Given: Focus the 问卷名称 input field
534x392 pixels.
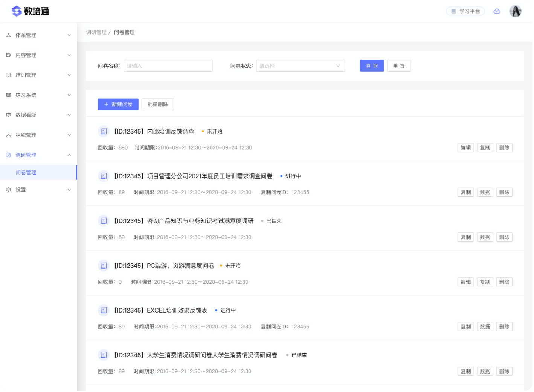Looking at the screenshot, I should [x=168, y=66].
